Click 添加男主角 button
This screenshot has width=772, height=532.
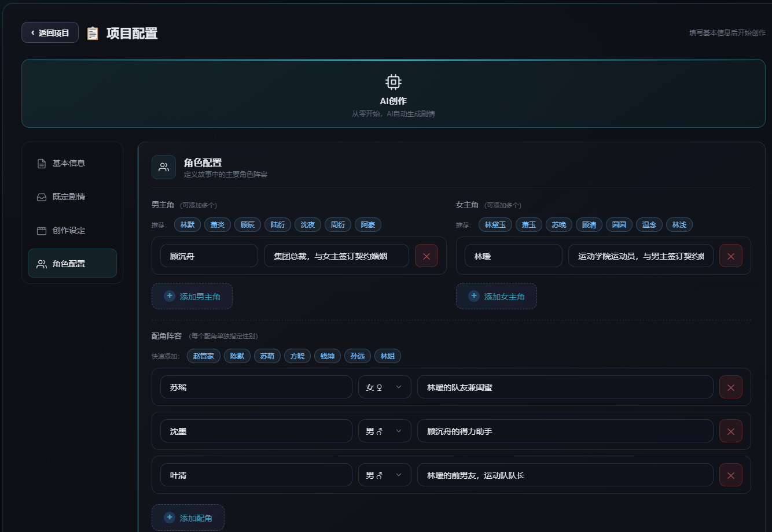coord(192,296)
